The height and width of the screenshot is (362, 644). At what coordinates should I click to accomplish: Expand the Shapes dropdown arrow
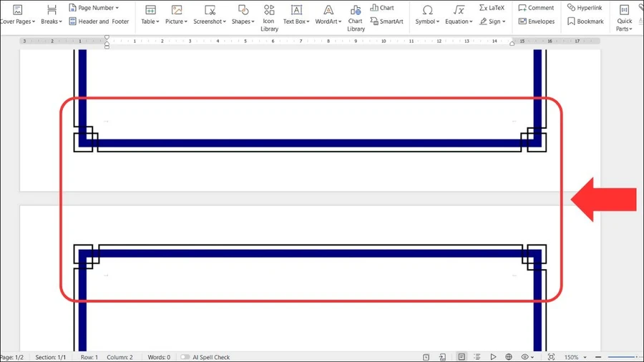pos(253,21)
